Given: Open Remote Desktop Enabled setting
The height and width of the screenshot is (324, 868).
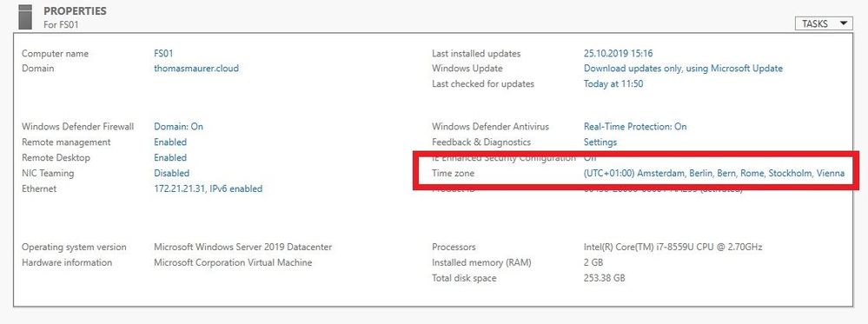Looking at the screenshot, I should click(x=170, y=158).
